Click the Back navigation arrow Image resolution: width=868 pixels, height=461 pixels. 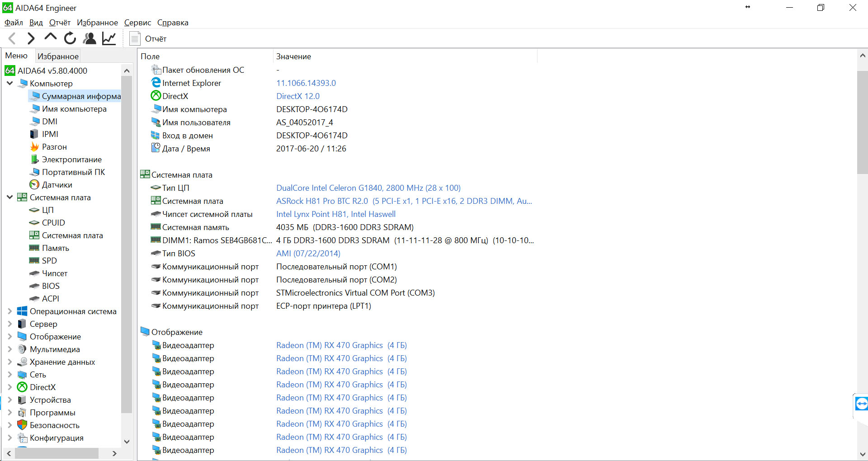(12, 39)
